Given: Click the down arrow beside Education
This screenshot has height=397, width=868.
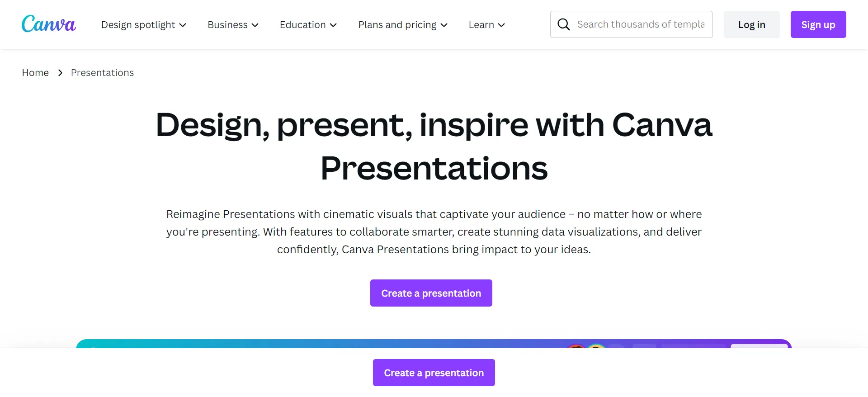Looking at the screenshot, I should (x=333, y=25).
